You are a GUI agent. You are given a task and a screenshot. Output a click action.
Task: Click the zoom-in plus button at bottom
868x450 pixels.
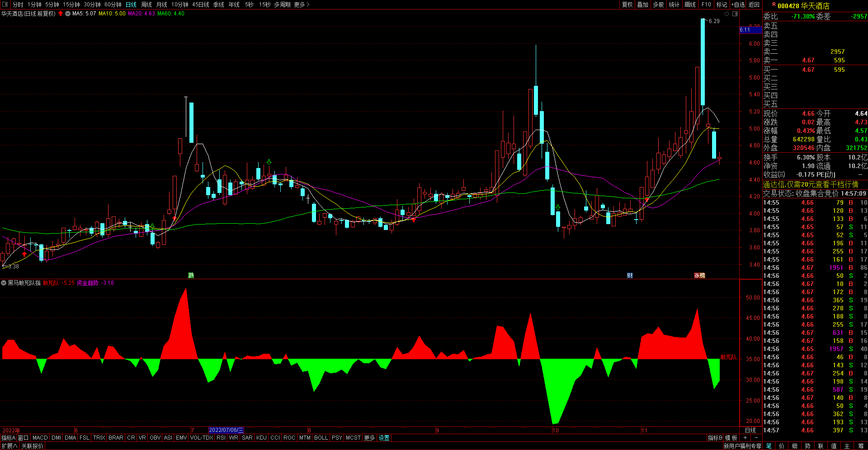(x=745, y=438)
